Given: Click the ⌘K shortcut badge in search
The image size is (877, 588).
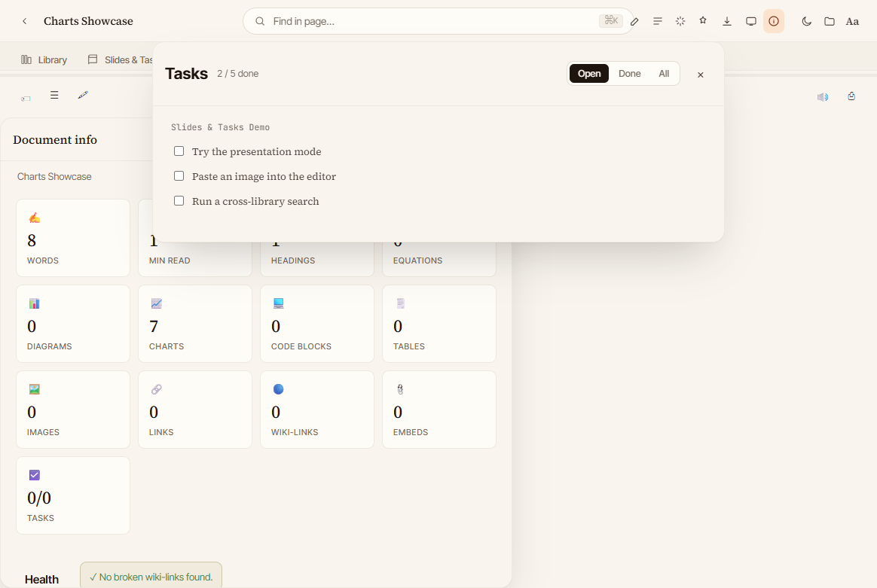Looking at the screenshot, I should [x=611, y=20].
